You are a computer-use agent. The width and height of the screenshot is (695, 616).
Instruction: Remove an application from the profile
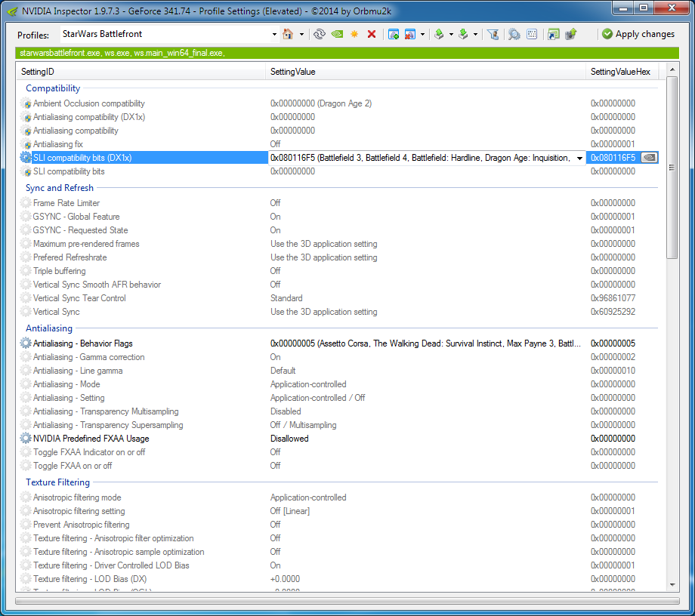click(x=410, y=34)
